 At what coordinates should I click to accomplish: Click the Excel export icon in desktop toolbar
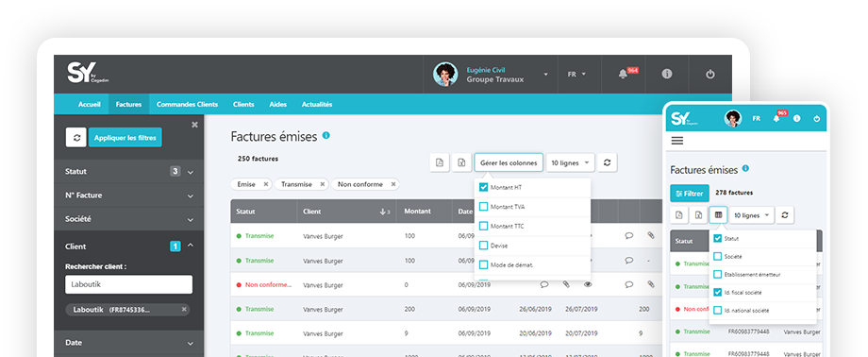coord(461,163)
